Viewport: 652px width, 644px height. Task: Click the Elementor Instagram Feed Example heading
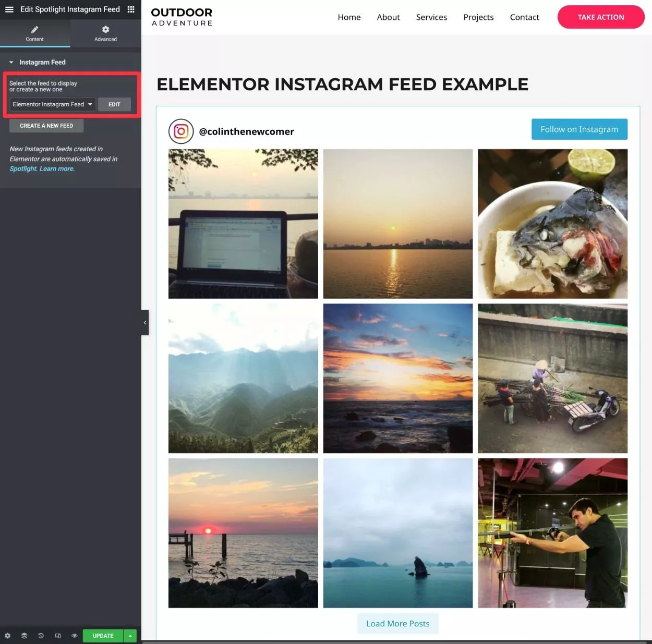click(343, 84)
